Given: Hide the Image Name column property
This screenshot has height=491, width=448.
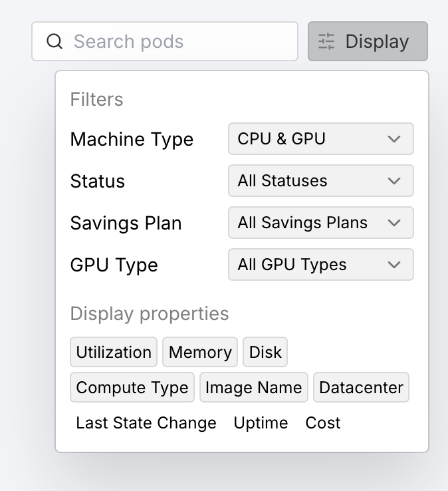Looking at the screenshot, I should click(x=253, y=388).
